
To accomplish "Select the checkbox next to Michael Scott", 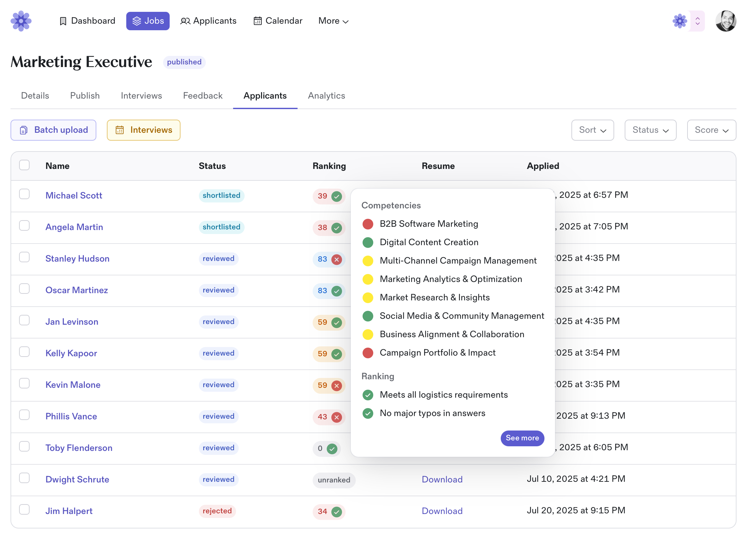I will (24, 194).
